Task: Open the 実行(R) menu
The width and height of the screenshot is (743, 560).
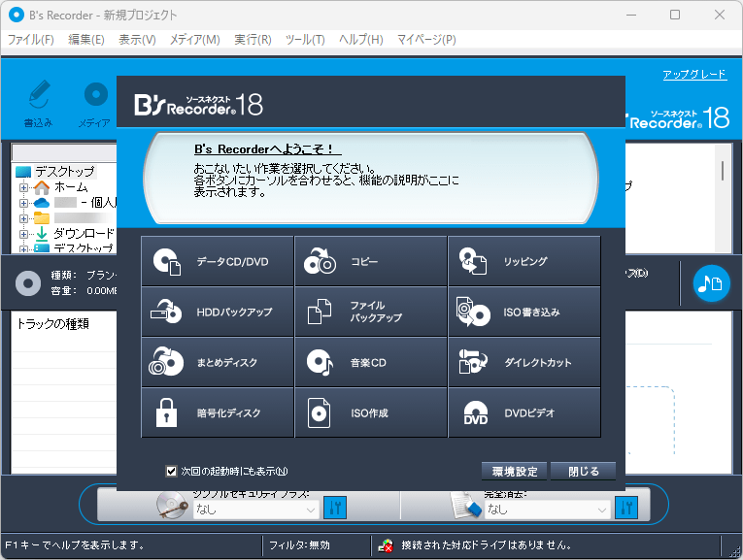Action: [x=253, y=39]
